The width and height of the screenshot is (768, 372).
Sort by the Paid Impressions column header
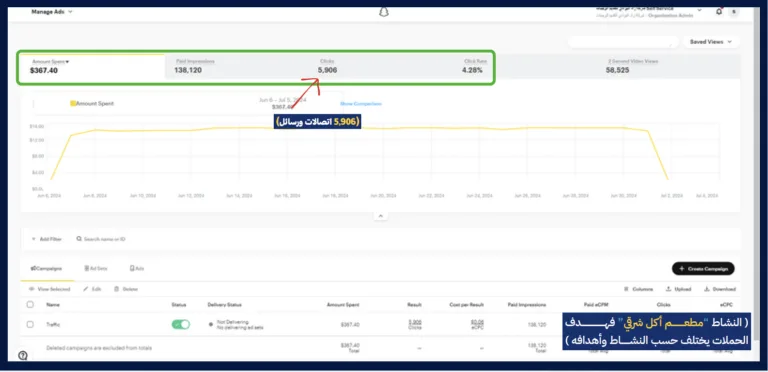[527, 304]
